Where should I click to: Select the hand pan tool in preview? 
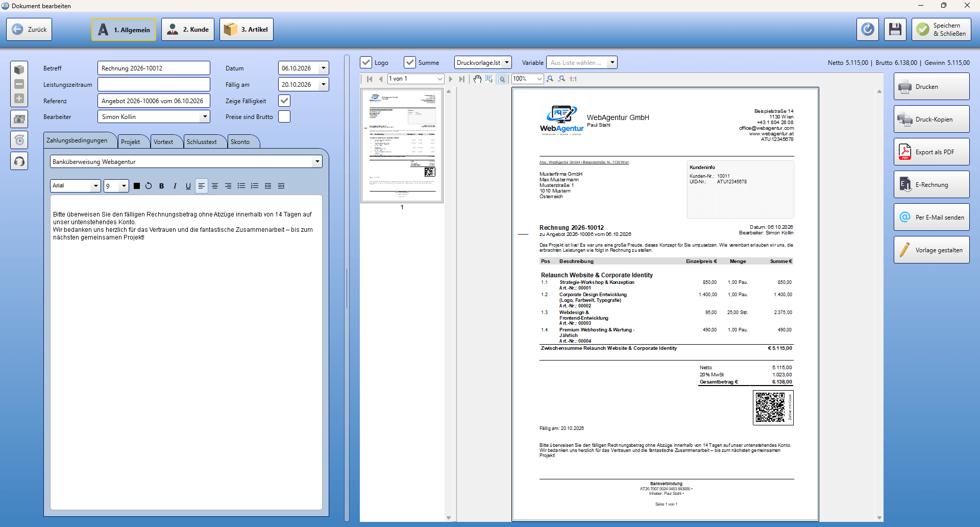(x=477, y=79)
